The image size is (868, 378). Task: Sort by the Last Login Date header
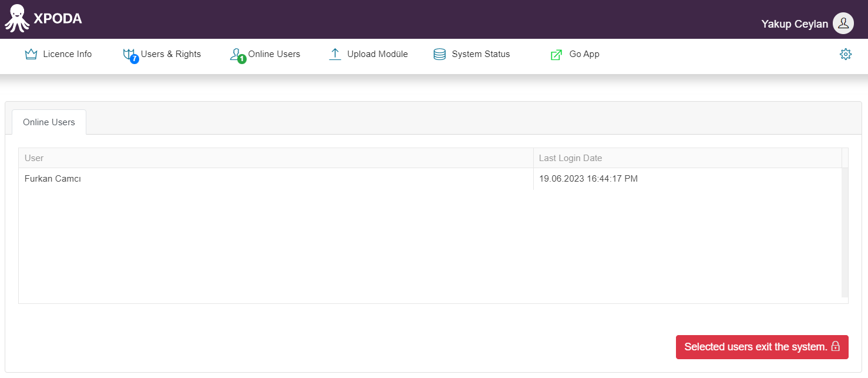[688, 158]
